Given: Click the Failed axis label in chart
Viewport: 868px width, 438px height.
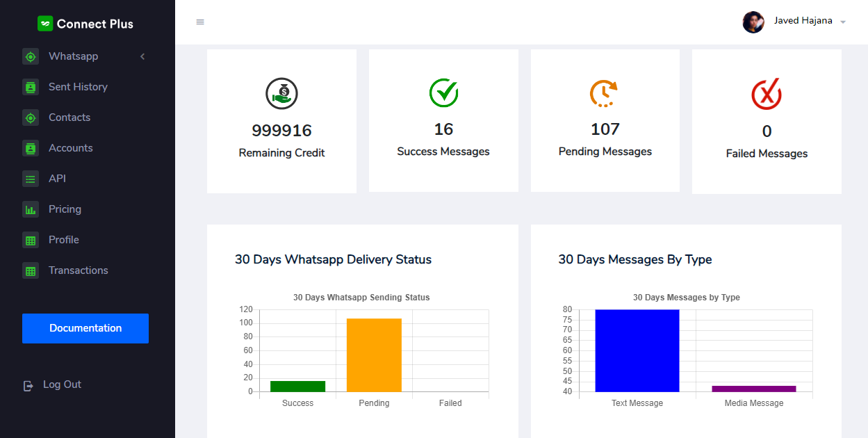Looking at the screenshot, I should click(x=450, y=403).
